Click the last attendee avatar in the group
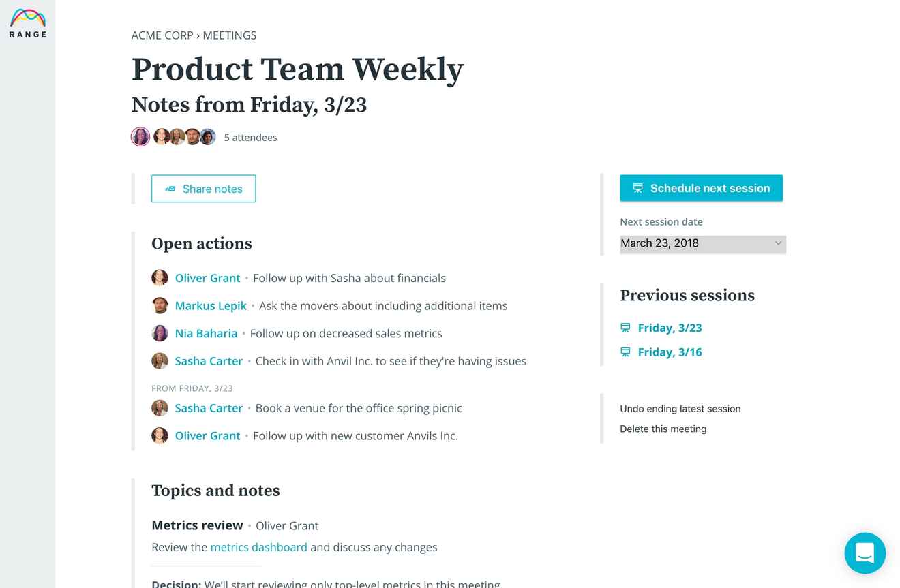The height and width of the screenshot is (588, 900). [x=208, y=137]
